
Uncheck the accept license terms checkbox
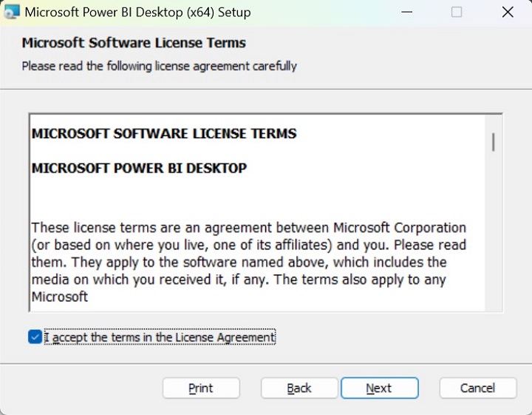(x=35, y=337)
